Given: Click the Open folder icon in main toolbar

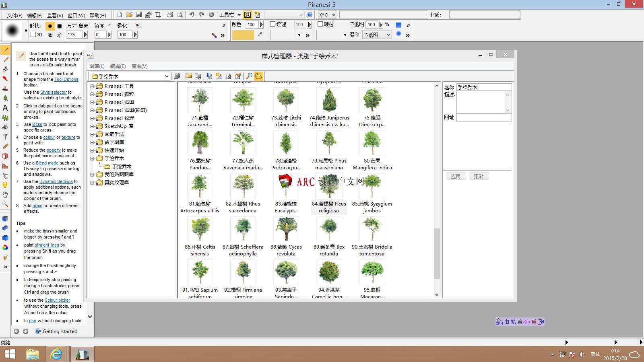Looking at the screenshot, I should click(x=129, y=14).
